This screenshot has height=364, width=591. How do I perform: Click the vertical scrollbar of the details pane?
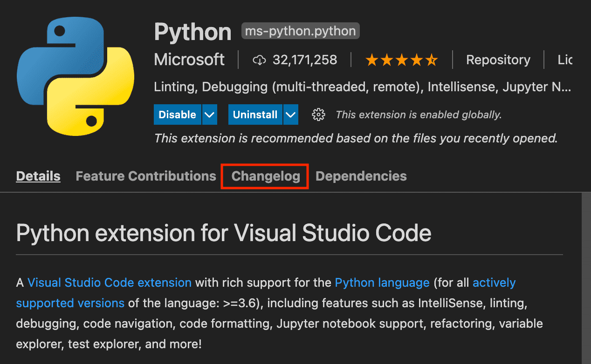pyautogui.click(x=586, y=278)
